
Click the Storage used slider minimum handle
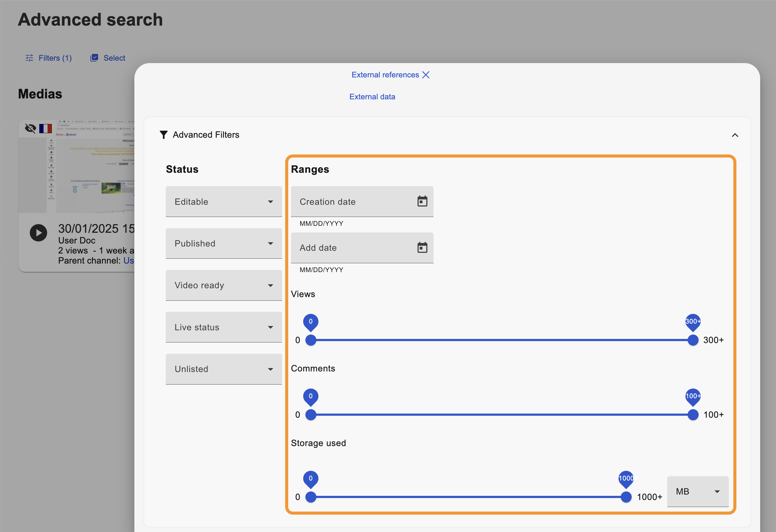tap(310, 497)
